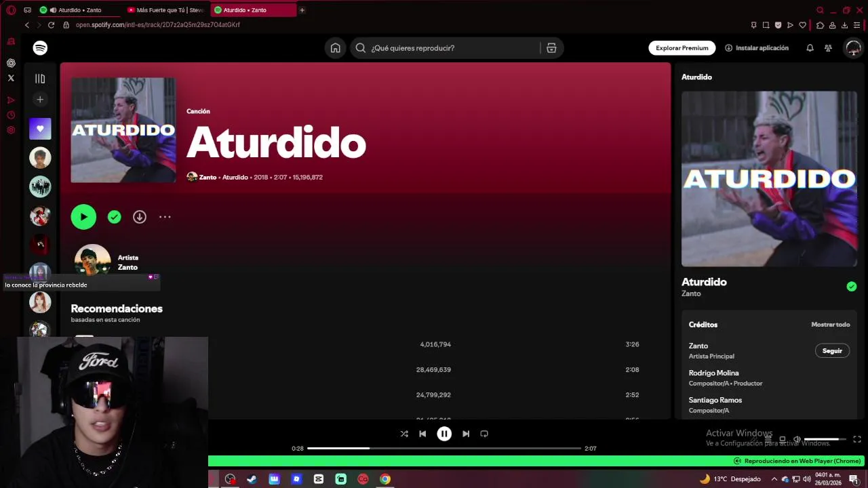Open weather widget 13°C Despejado
Image resolution: width=868 pixels, height=488 pixels.
tap(730, 479)
